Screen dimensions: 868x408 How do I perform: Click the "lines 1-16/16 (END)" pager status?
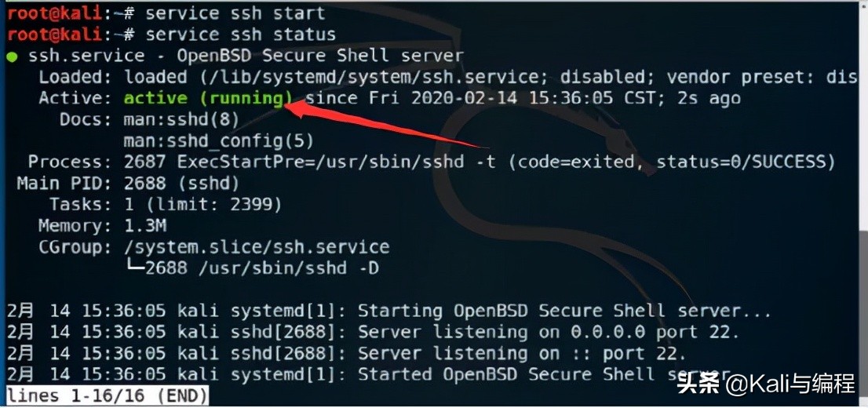tap(108, 395)
